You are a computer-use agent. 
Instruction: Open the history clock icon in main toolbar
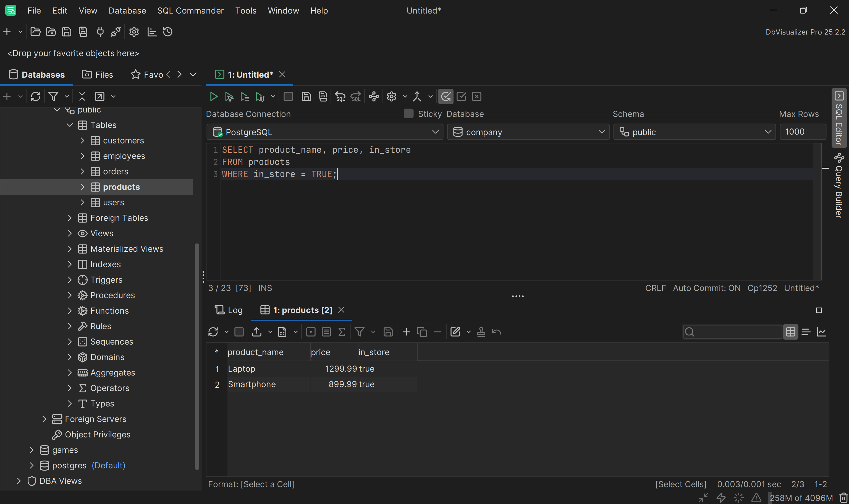coord(168,32)
